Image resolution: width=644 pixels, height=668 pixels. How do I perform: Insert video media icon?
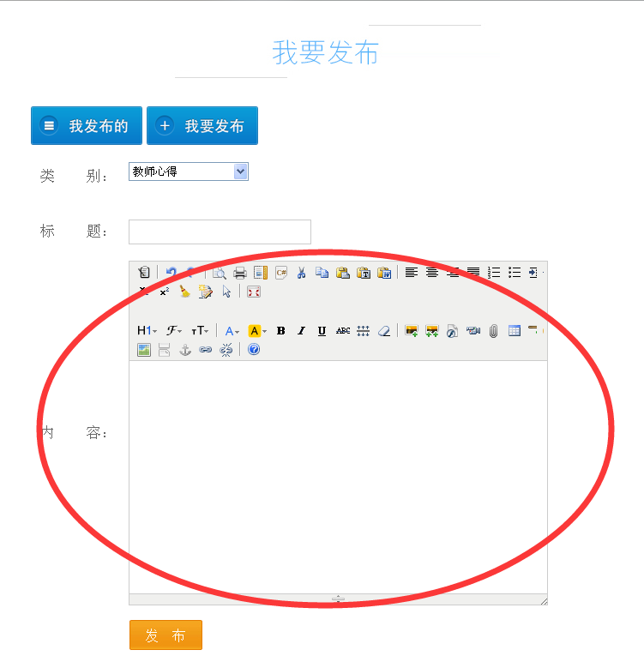coord(473,331)
